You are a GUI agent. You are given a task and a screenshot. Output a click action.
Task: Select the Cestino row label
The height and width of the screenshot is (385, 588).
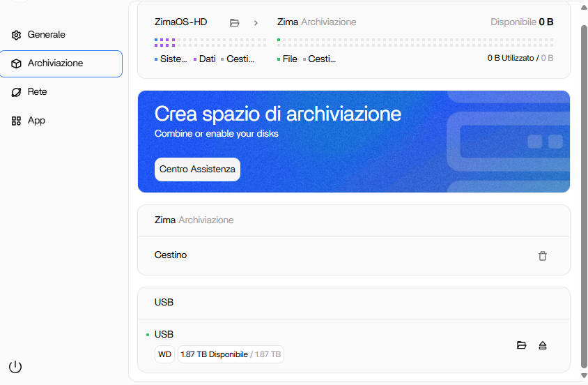click(171, 255)
